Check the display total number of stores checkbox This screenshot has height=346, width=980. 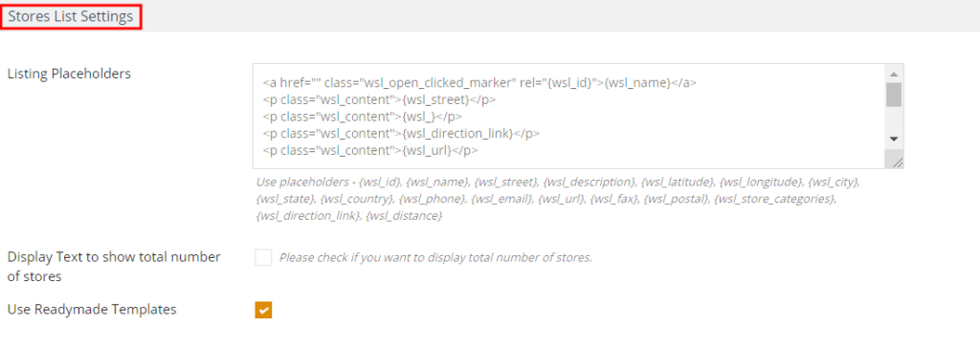[x=263, y=257]
